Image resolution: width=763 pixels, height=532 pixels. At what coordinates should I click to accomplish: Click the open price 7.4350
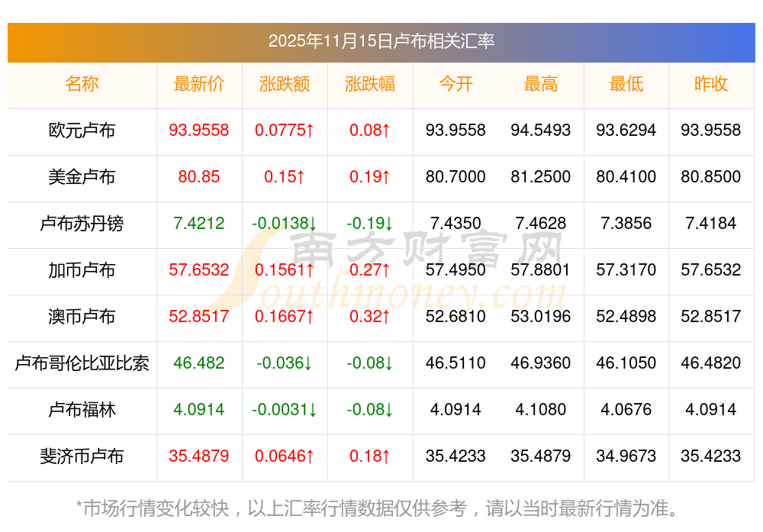(456, 224)
